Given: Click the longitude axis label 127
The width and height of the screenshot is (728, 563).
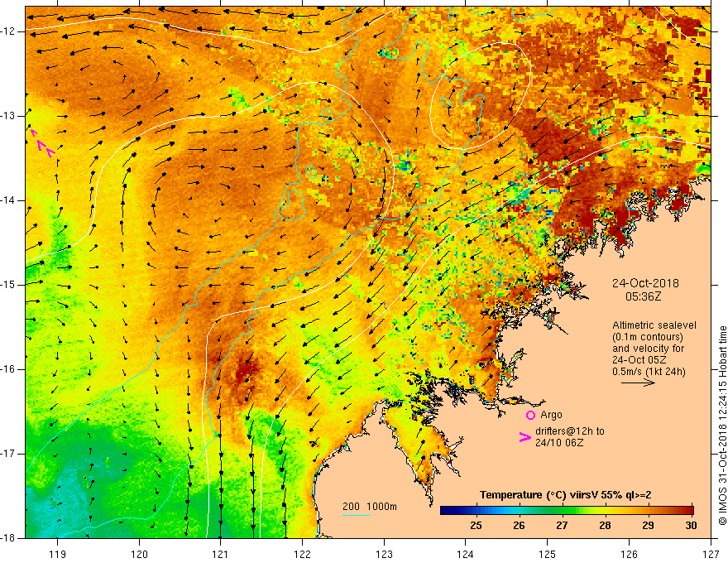Looking at the screenshot, I should coord(711,554).
